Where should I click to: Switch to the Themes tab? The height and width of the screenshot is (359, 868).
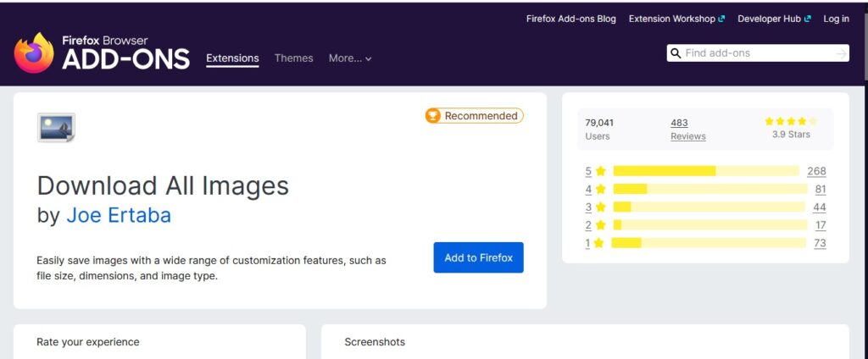click(293, 58)
